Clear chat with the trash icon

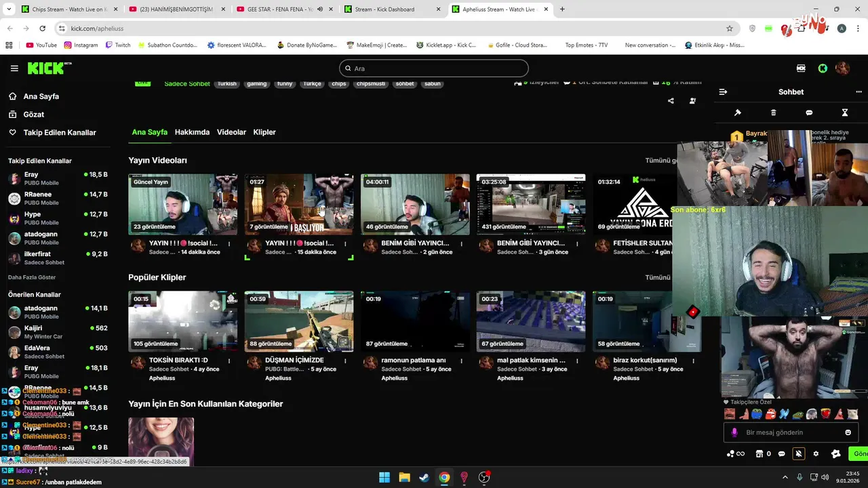point(774,113)
